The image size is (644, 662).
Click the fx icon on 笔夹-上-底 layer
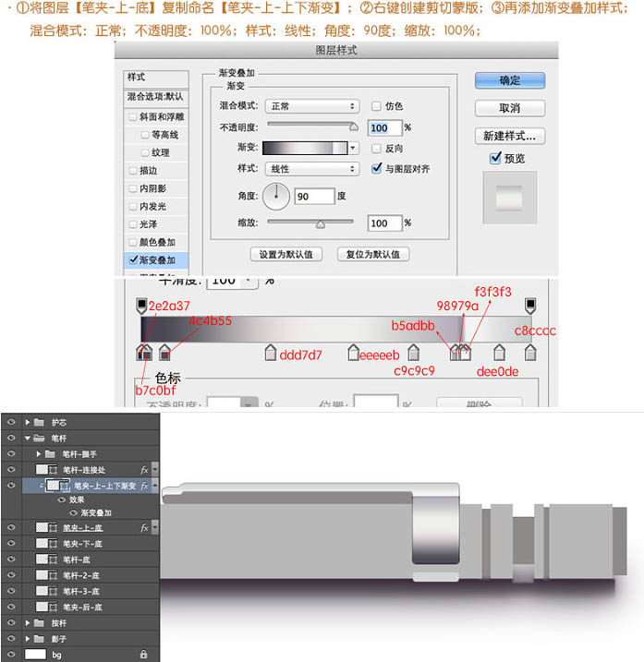(x=144, y=527)
